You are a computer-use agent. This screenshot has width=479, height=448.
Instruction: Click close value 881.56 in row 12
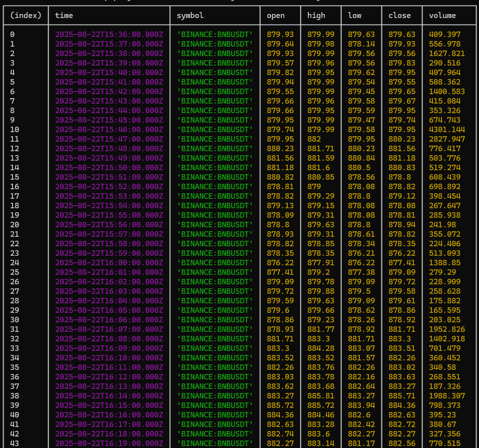tap(402, 149)
